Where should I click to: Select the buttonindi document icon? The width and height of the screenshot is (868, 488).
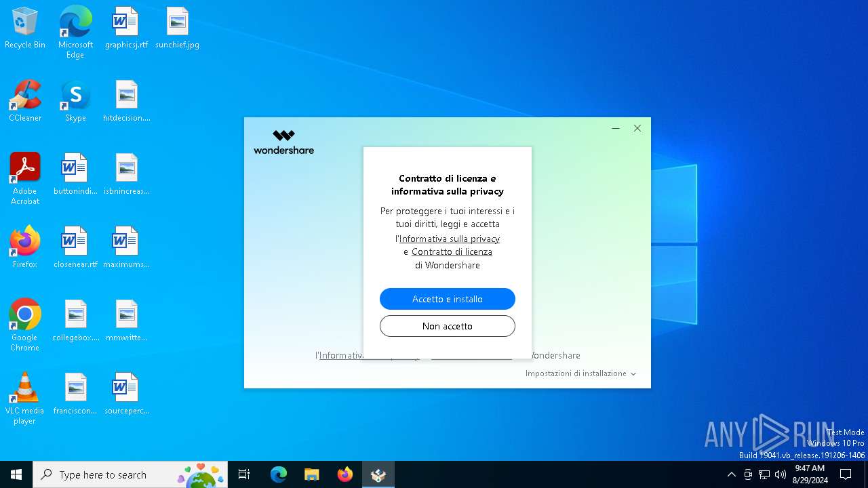coord(75,174)
